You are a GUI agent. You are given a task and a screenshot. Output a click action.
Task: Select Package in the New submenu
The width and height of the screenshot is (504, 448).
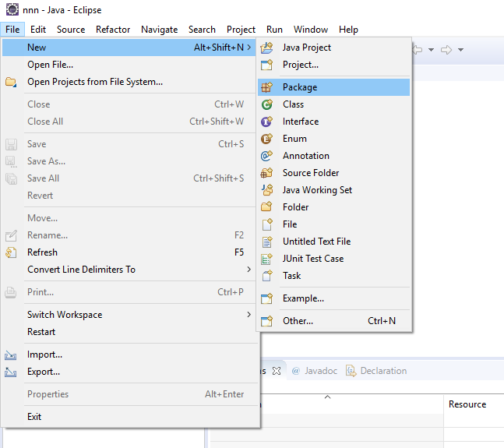coord(333,87)
